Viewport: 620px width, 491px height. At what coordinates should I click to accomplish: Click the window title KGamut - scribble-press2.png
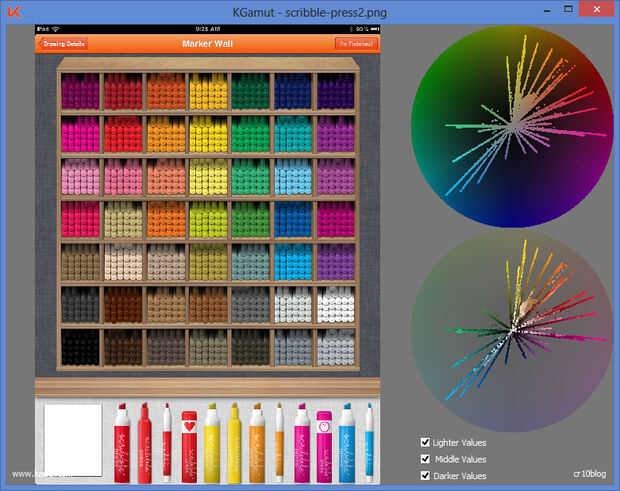tap(309, 12)
